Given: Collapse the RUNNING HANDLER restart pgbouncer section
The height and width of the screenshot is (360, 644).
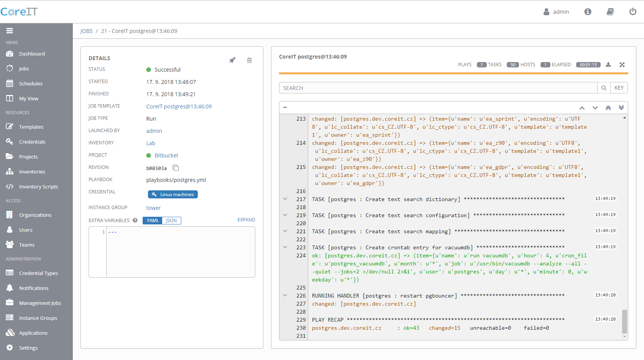Looking at the screenshot, I should [x=285, y=296].
